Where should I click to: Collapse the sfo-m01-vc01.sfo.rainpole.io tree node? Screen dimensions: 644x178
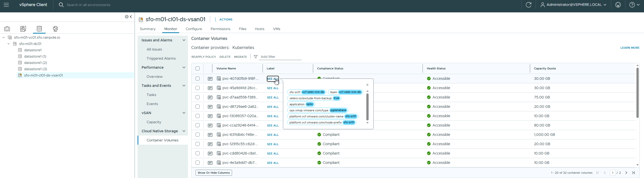(x=4, y=37)
